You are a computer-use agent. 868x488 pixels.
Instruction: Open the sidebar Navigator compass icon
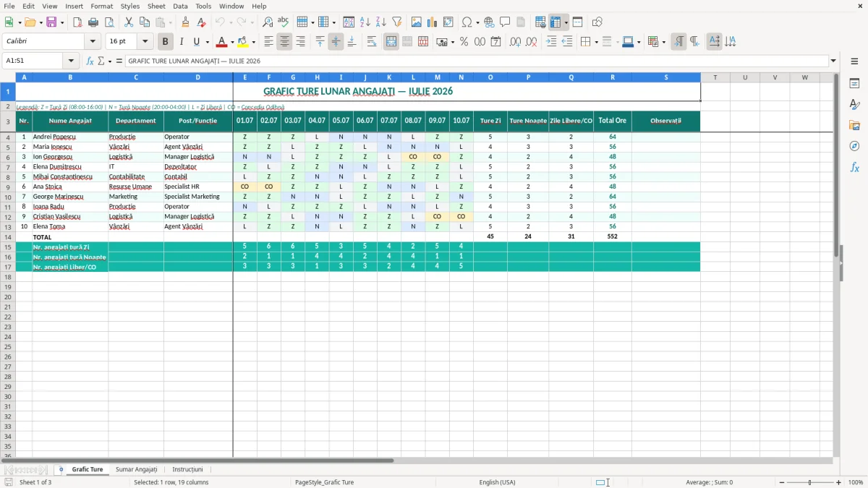point(854,146)
